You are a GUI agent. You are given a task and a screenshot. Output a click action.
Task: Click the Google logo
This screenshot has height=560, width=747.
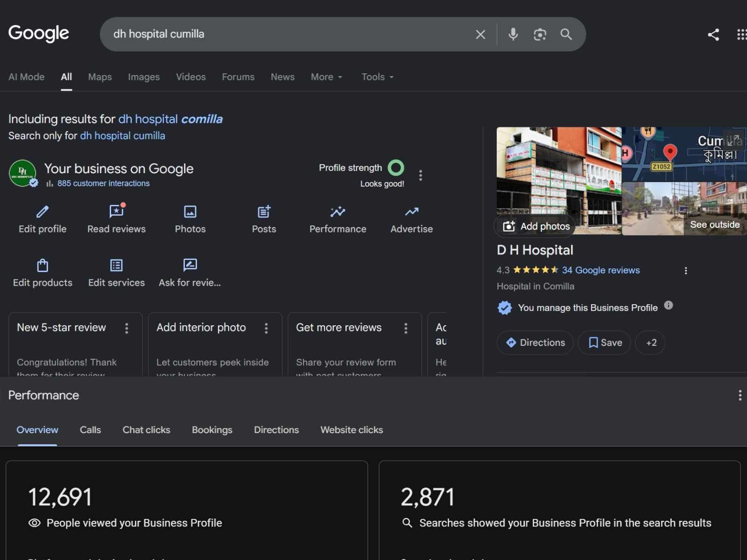(39, 33)
